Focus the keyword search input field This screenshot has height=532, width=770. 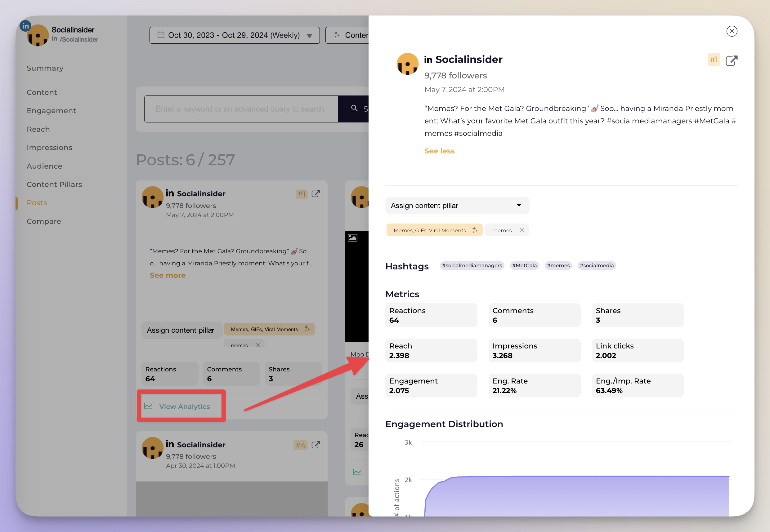tap(241, 109)
